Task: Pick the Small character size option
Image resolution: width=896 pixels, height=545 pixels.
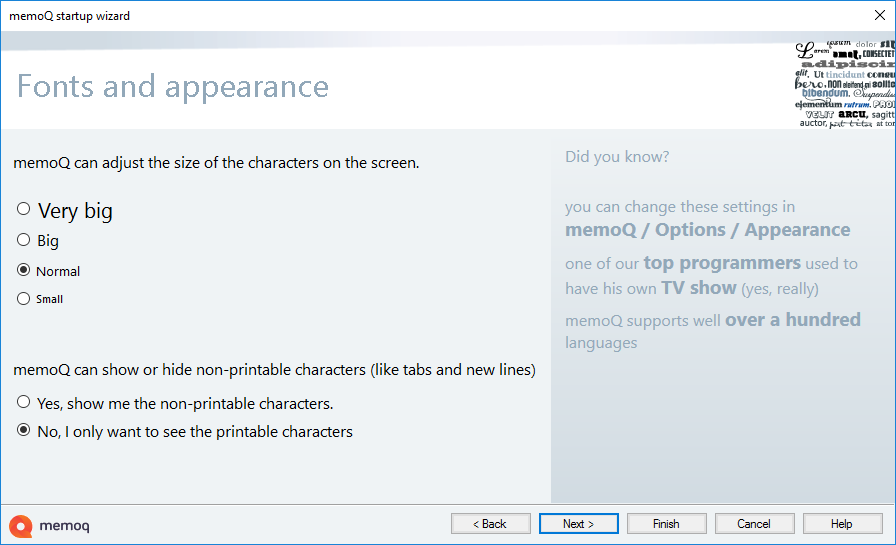Action: pos(24,298)
